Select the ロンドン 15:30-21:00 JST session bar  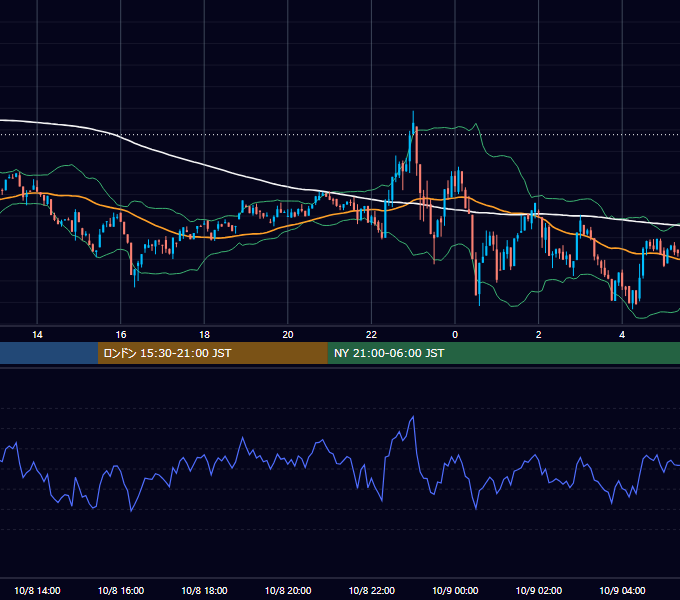(212, 353)
